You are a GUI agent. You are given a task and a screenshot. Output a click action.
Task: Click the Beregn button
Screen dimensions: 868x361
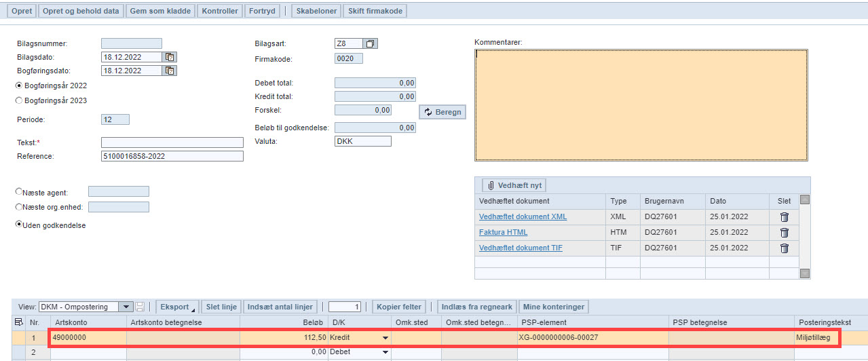click(442, 112)
